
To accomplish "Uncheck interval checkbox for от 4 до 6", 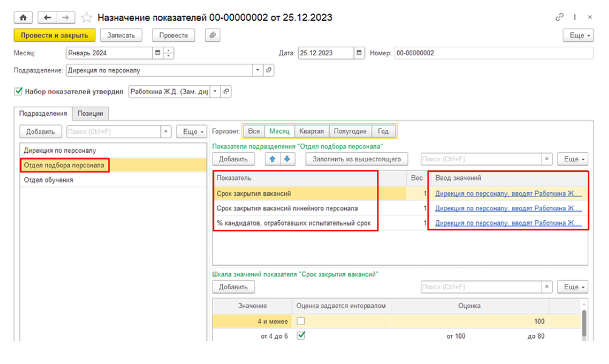I will pyautogui.click(x=300, y=335).
